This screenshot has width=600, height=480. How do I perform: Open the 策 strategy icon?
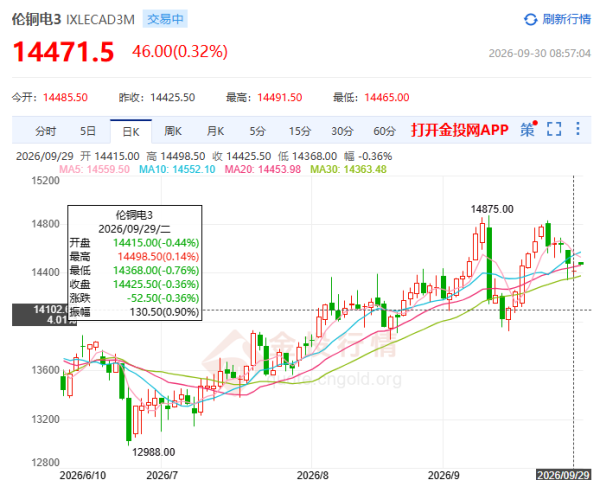(x=528, y=129)
